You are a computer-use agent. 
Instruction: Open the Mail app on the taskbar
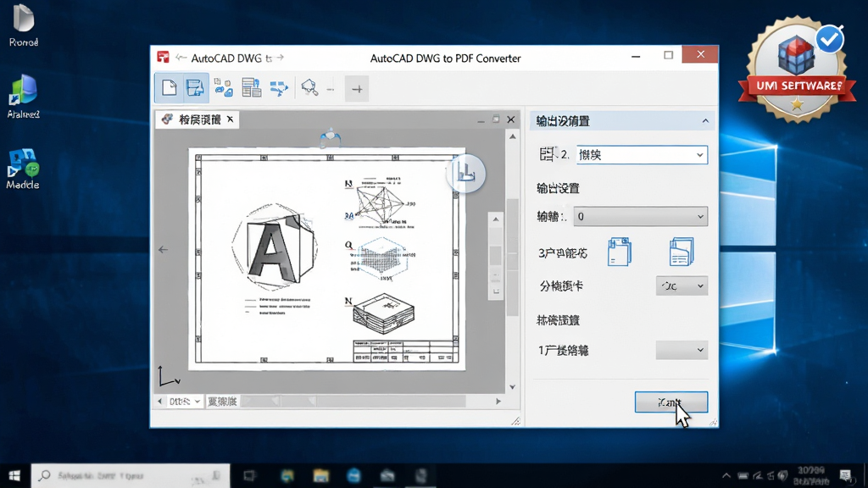(387, 475)
